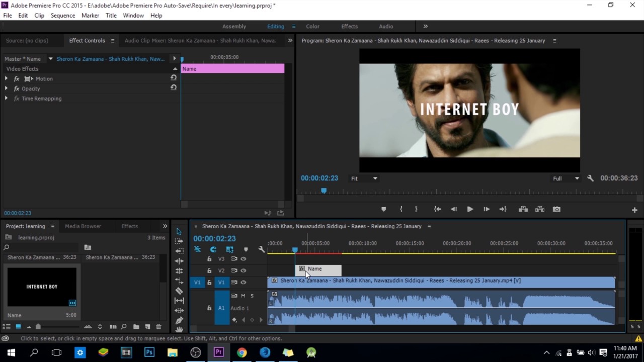644x362 pixels.
Task: Expand the Opacity effect properties
Action: tap(6, 88)
